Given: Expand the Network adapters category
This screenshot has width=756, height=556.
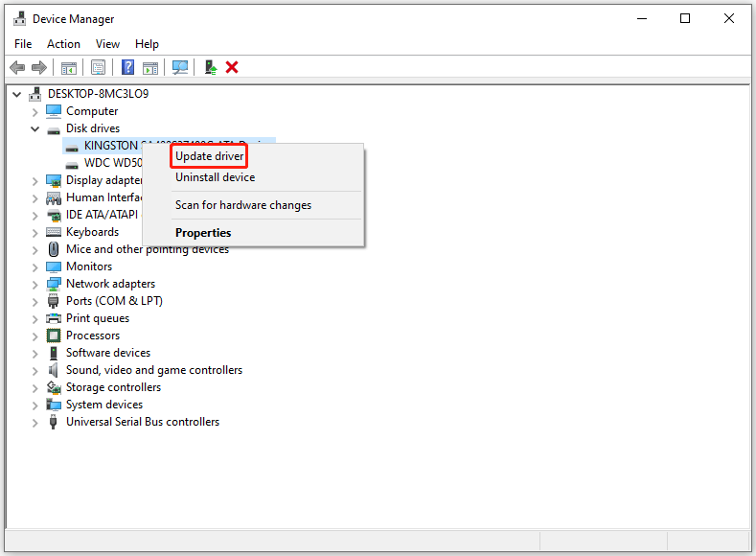Looking at the screenshot, I should pyautogui.click(x=34, y=285).
